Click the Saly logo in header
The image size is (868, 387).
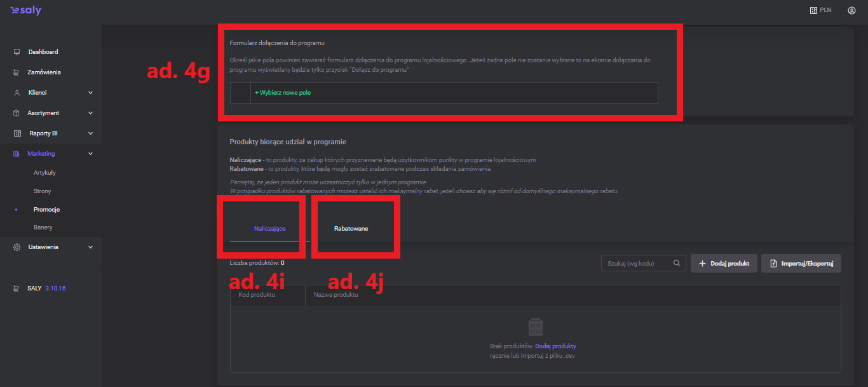(25, 11)
